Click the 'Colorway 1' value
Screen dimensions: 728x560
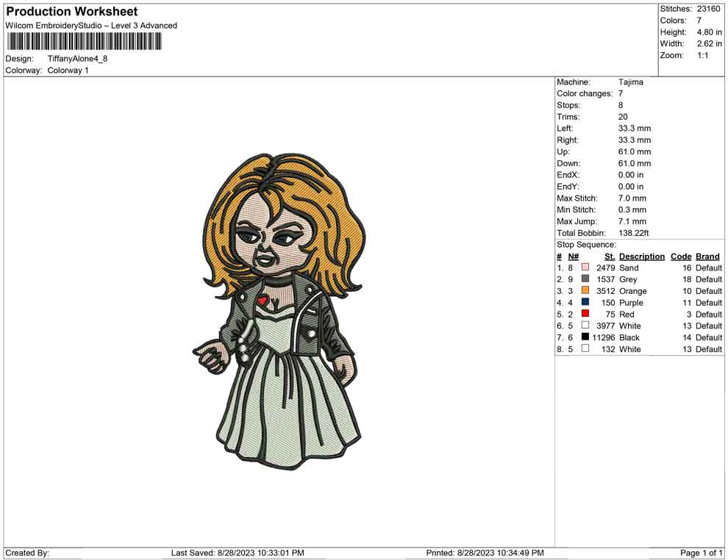click(x=68, y=71)
